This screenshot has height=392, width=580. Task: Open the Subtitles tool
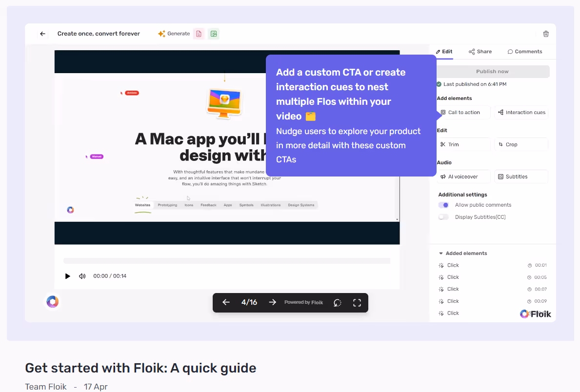521,176
